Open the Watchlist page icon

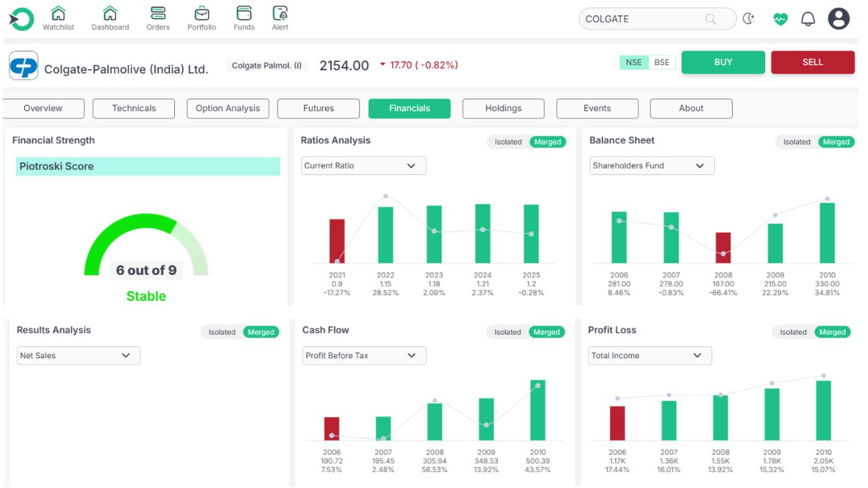[x=57, y=13]
